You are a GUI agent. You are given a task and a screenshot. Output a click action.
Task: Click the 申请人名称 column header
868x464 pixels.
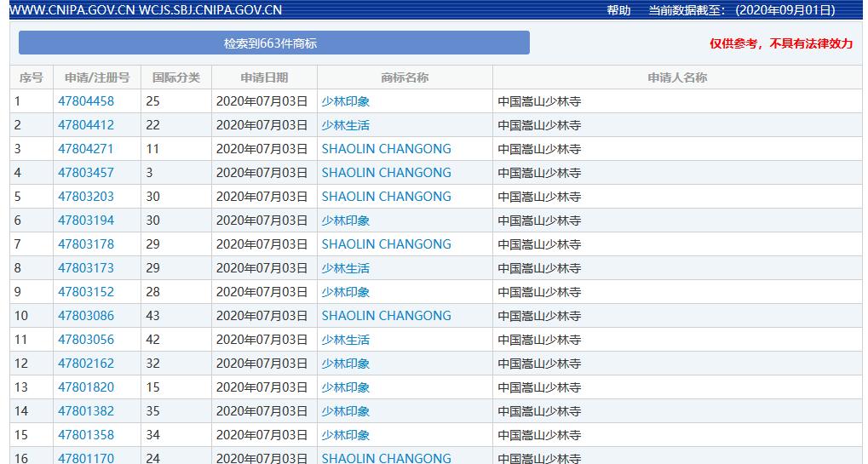pyautogui.click(x=677, y=77)
